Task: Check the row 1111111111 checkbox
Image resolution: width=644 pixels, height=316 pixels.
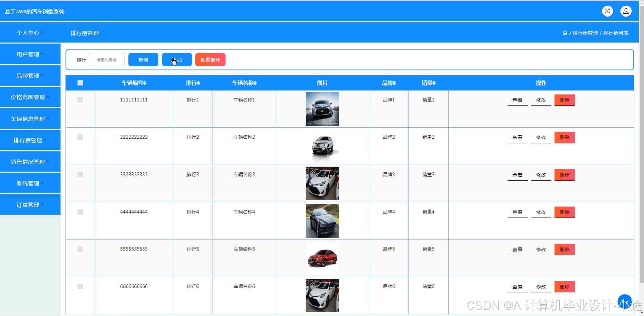Action: pyautogui.click(x=80, y=100)
